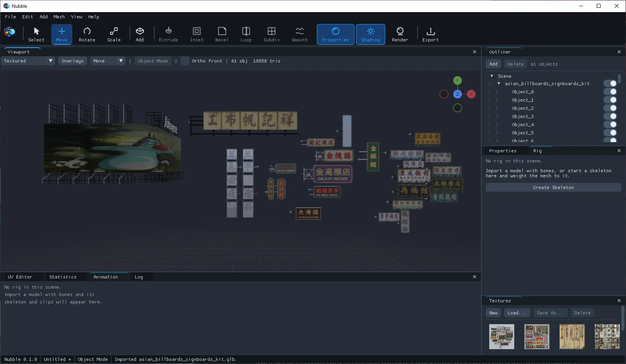Click the Create Skeleton button
Screen dimensions: 626x364
click(x=553, y=187)
